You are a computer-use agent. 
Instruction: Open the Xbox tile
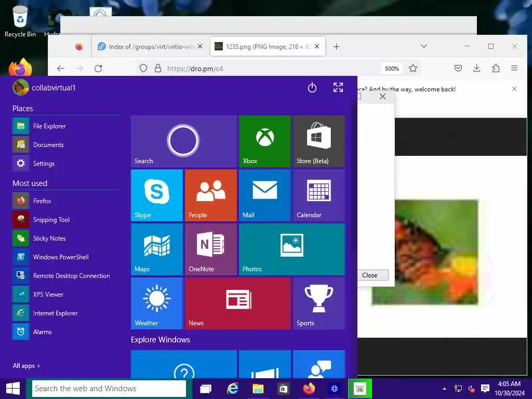265,141
